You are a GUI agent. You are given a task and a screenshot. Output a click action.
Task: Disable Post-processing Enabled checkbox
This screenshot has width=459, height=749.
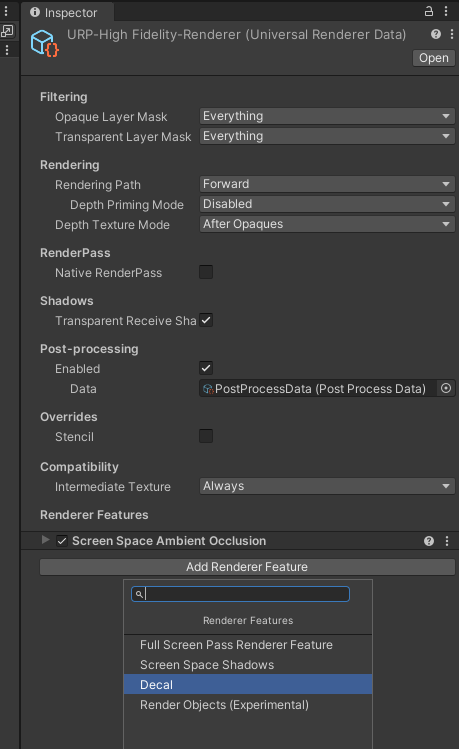[x=206, y=368]
